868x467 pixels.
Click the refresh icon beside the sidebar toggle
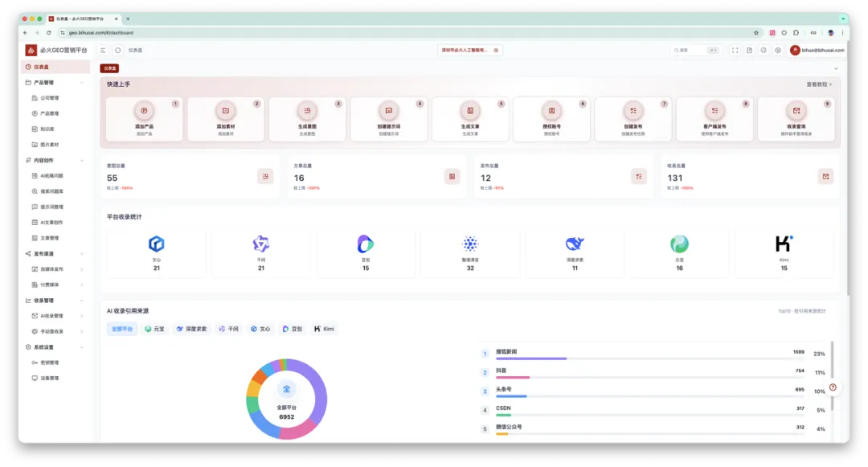[x=117, y=50]
